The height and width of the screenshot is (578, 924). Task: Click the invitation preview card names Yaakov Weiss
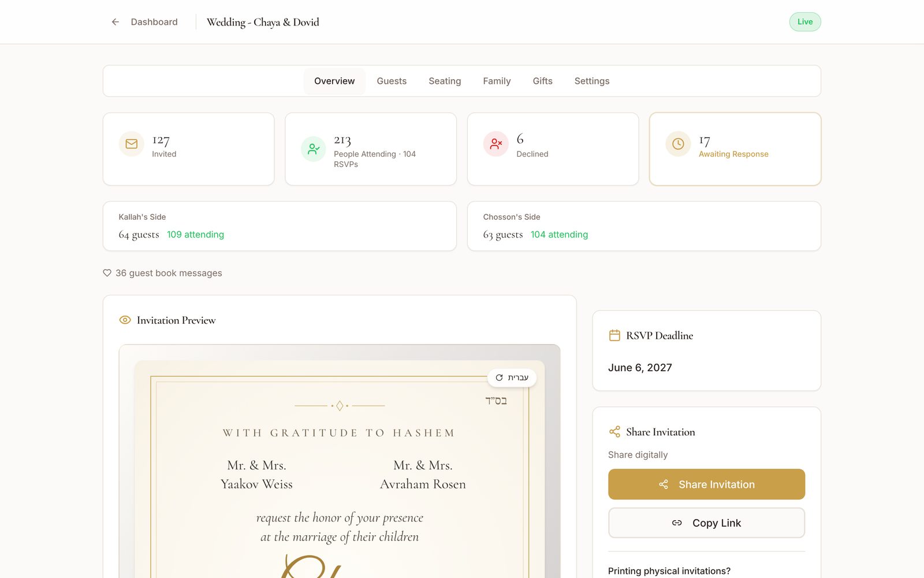coord(256,484)
